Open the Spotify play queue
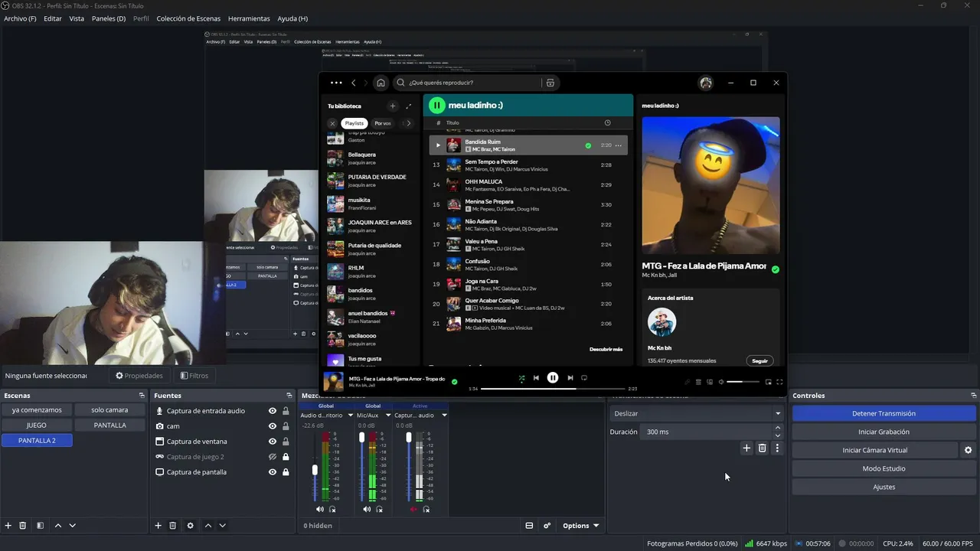The image size is (980, 551). (698, 382)
